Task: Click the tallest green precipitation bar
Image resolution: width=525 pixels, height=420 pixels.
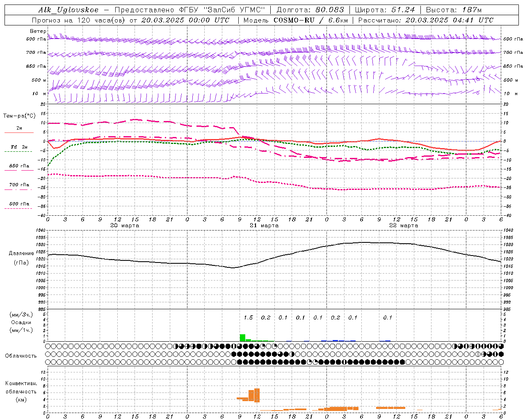Action: (x=242, y=338)
